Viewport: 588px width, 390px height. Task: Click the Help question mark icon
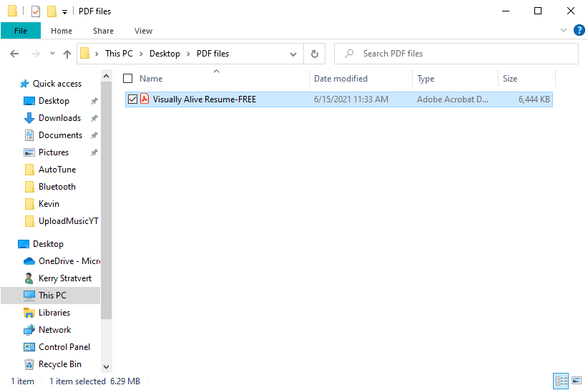tap(579, 31)
